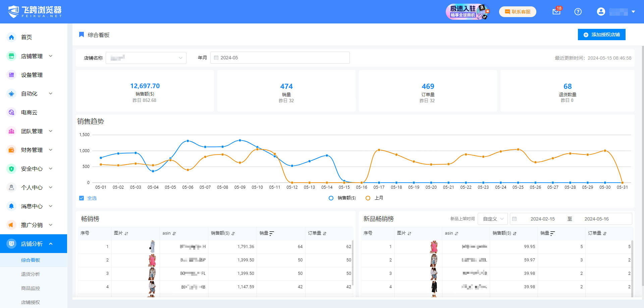
Task: Expand the 财务管理 sidebar menu
Action: [32, 150]
